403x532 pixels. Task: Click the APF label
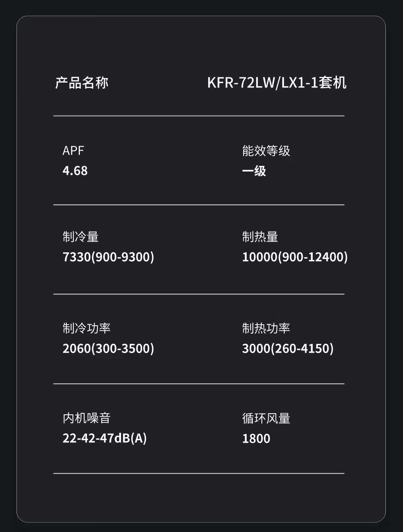tap(73, 151)
